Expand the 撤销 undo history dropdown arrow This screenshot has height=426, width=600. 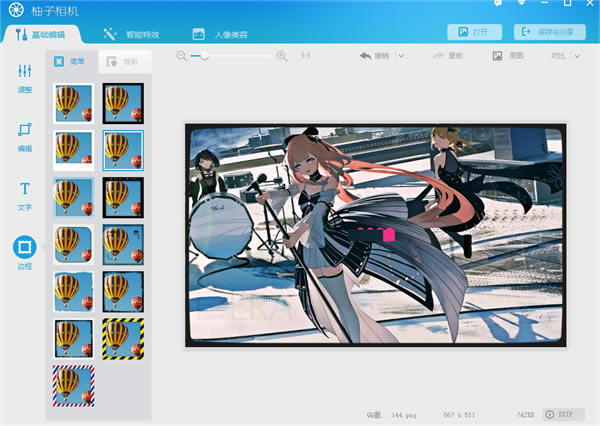[401, 56]
